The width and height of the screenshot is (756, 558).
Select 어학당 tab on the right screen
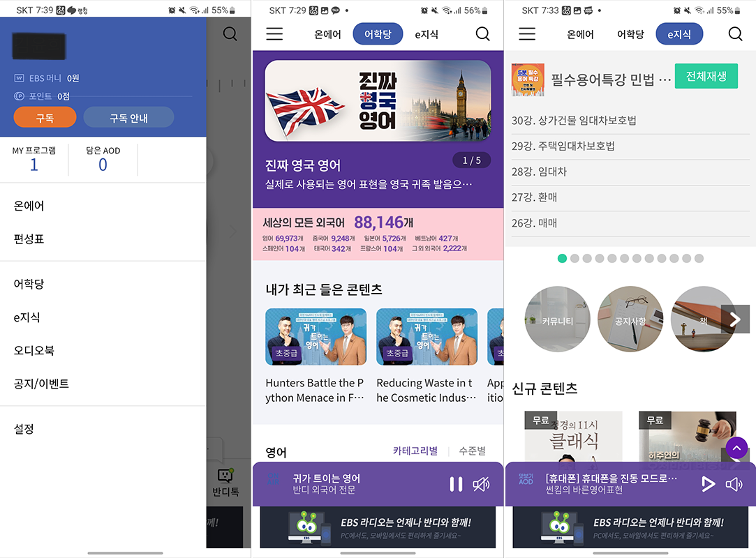click(630, 34)
